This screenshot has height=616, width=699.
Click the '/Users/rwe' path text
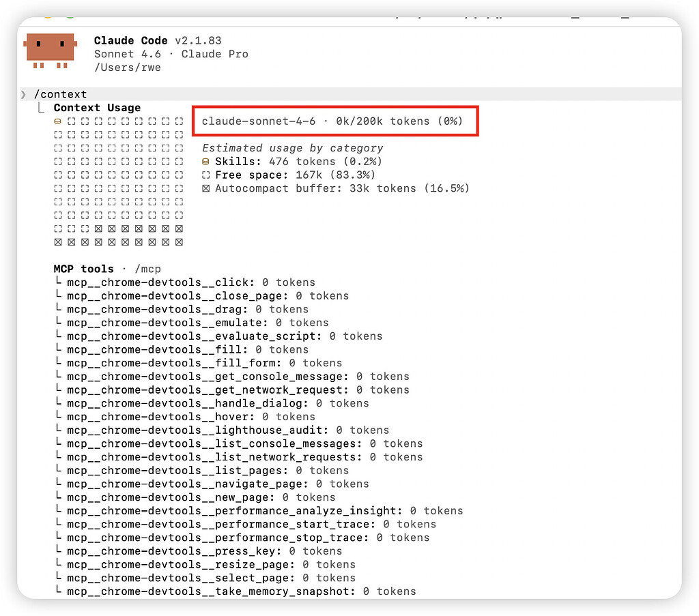128,68
